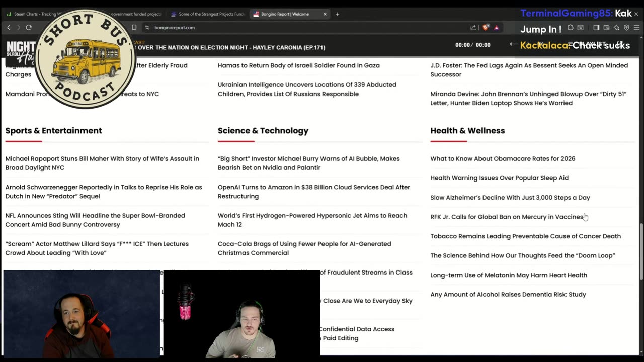
Task: Click the share icon in the address bar
Action: click(473, 27)
